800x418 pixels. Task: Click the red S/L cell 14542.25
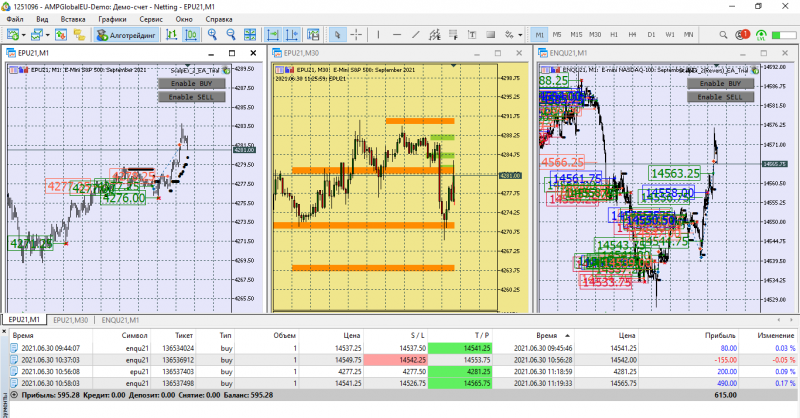pyautogui.click(x=395, y=360)
